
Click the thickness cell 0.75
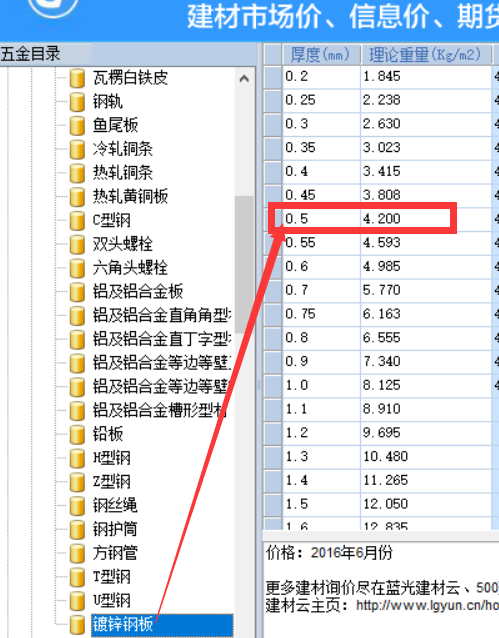coord(321,314)
